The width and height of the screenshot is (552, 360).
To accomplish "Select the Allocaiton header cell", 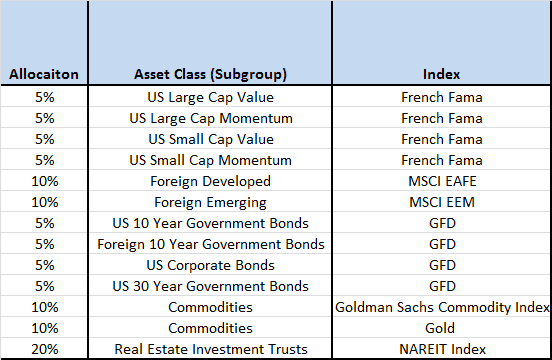I will pyautogui.click(x=44, y=43).
